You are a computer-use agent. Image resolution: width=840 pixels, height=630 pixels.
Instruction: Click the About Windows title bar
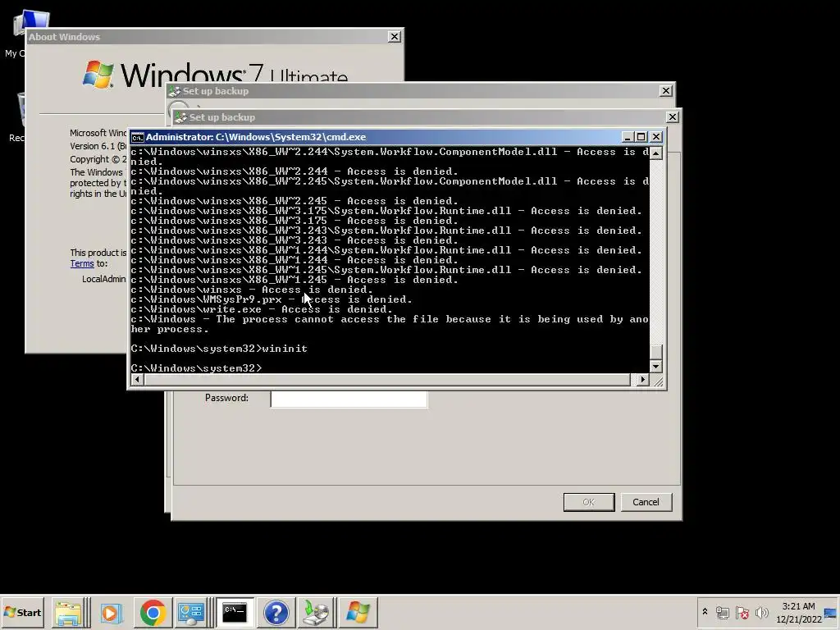click(206, 36)
